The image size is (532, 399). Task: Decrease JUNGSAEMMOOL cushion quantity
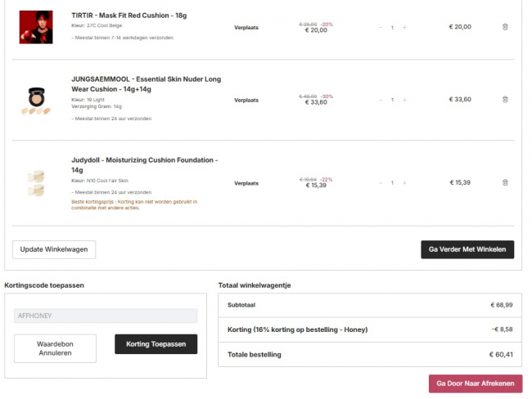tap(380, 100)
